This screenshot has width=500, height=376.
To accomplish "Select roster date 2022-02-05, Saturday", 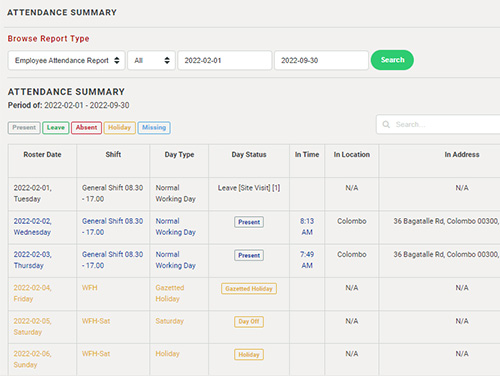I will pos(33,326).
